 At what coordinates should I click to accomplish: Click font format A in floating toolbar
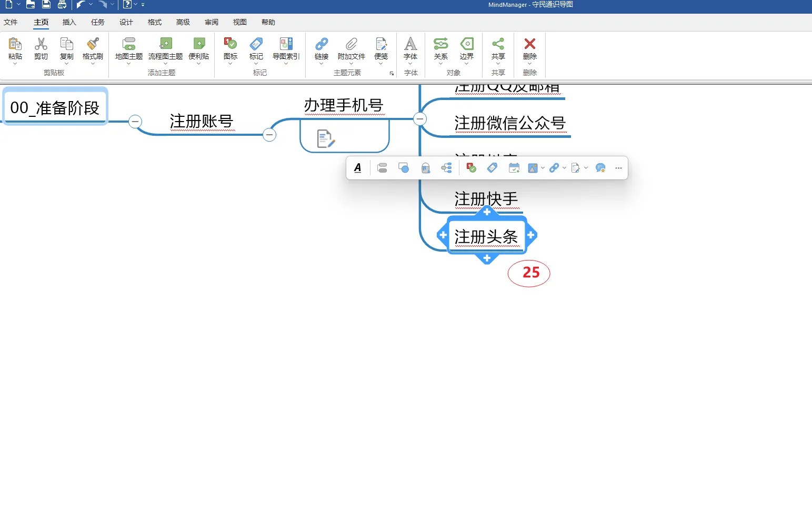358,168
